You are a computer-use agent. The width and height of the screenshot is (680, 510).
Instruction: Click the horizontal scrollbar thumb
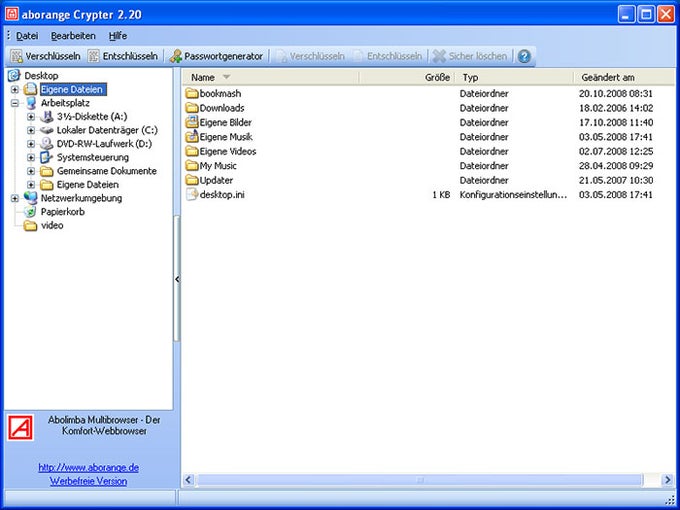click(419, 480)
